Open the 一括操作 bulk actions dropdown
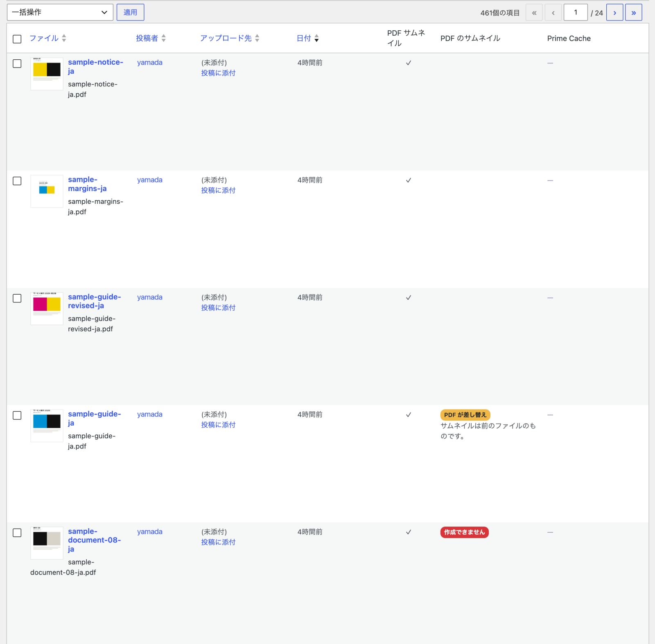The width and height of the screenshot is (655, 644). point(60,12)
